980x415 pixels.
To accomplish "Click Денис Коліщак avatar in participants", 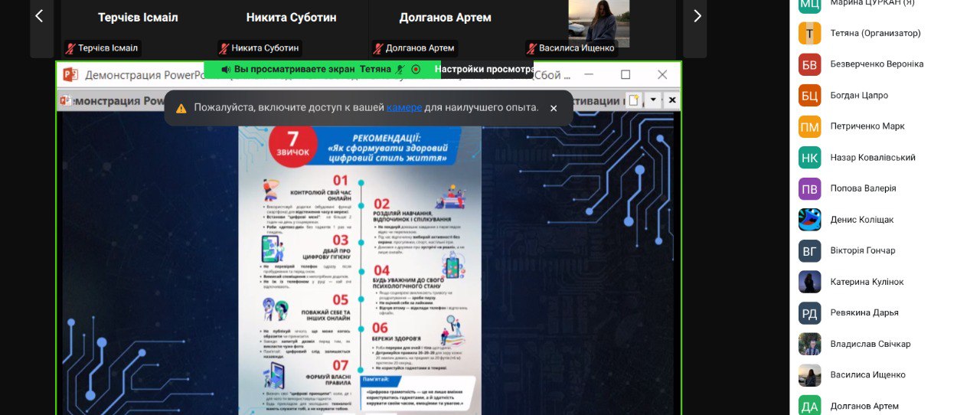I will 809,220.
